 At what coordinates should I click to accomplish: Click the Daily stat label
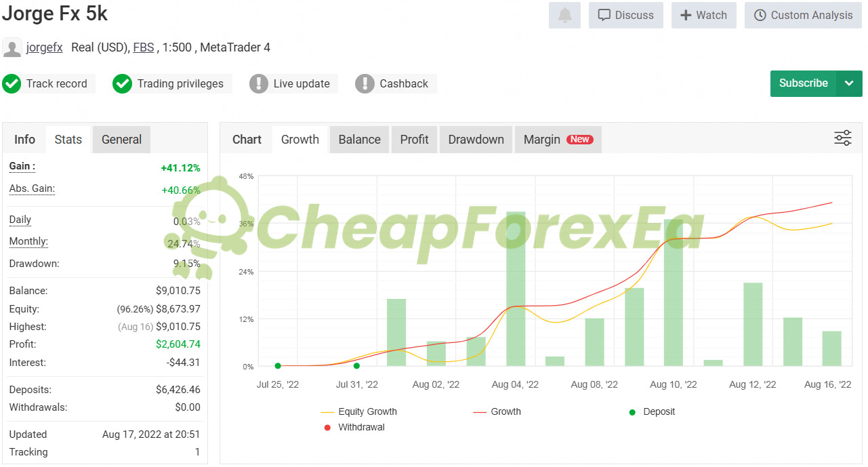tap(20, 220)
